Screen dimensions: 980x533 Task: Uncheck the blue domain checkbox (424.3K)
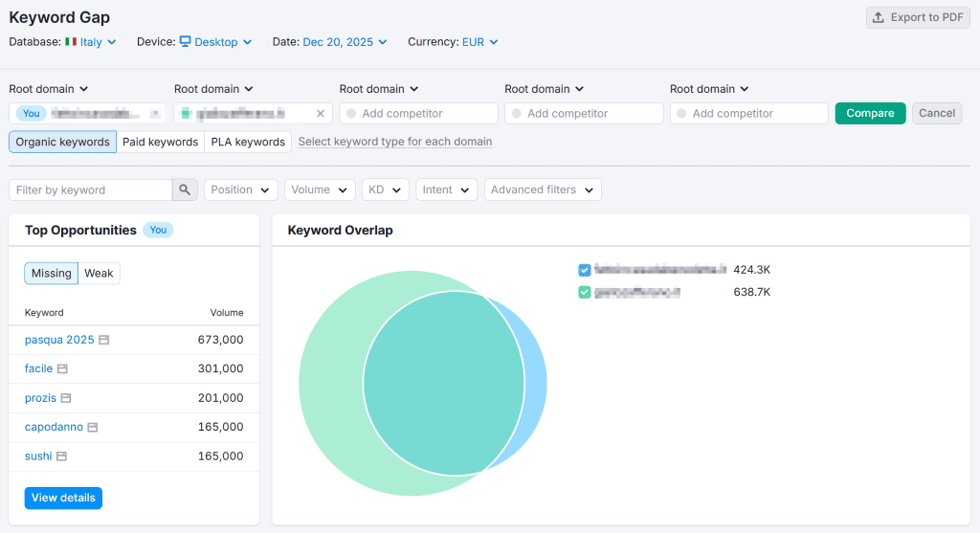click(585, 270)
